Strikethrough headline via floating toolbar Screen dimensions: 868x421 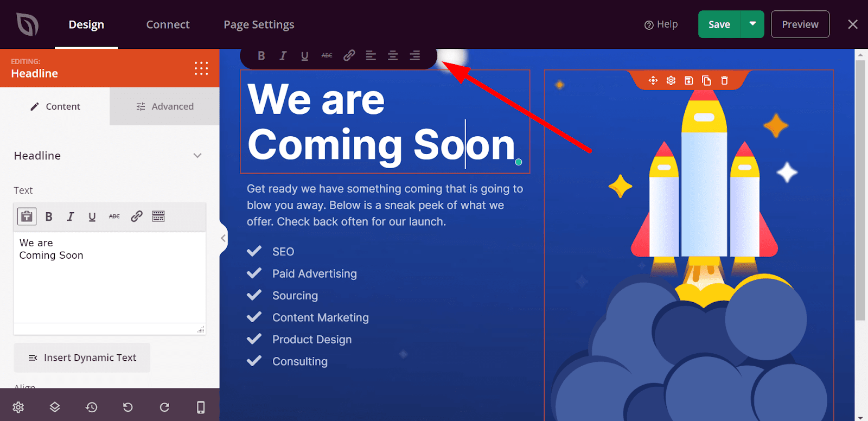(x=327, y=55)
